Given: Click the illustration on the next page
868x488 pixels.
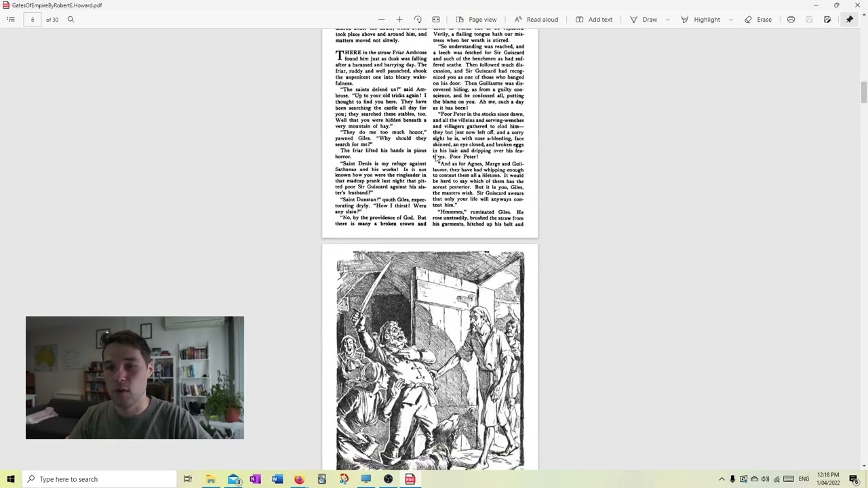Looking at the screenshot, I should tap(430, 360).
